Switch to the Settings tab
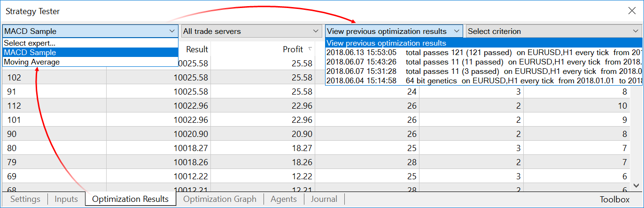This screenshot has height=208, width=644. click(25, 199)
